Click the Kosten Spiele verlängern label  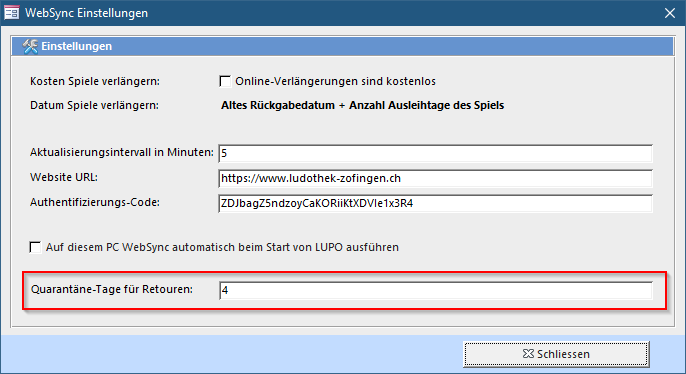pyautogui.click(x=95, y=81)
